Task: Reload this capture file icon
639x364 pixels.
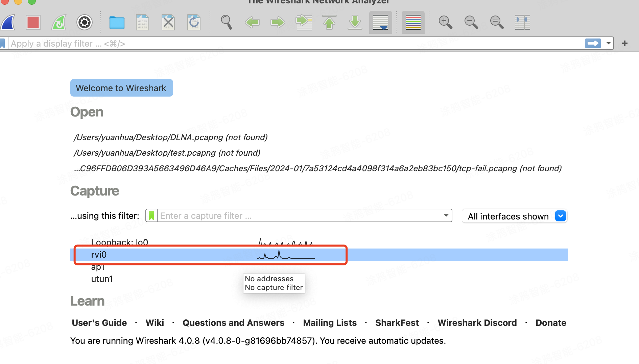Action: (194, 23)
